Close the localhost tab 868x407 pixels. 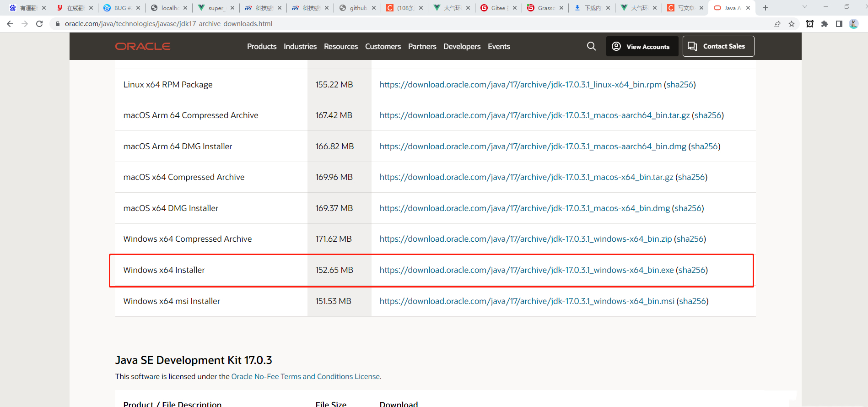[185, 8]
